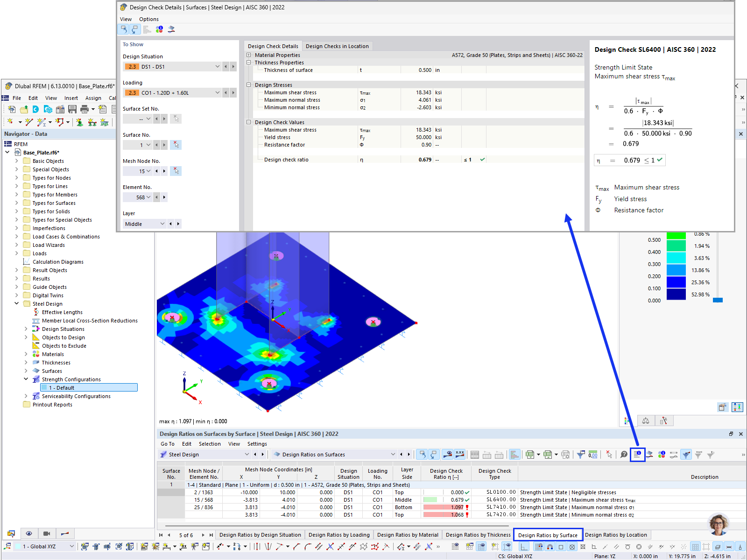Click the print icon in RFEM main toolbar
Viewport: 747px width, 560px height.
click(85, 109)
